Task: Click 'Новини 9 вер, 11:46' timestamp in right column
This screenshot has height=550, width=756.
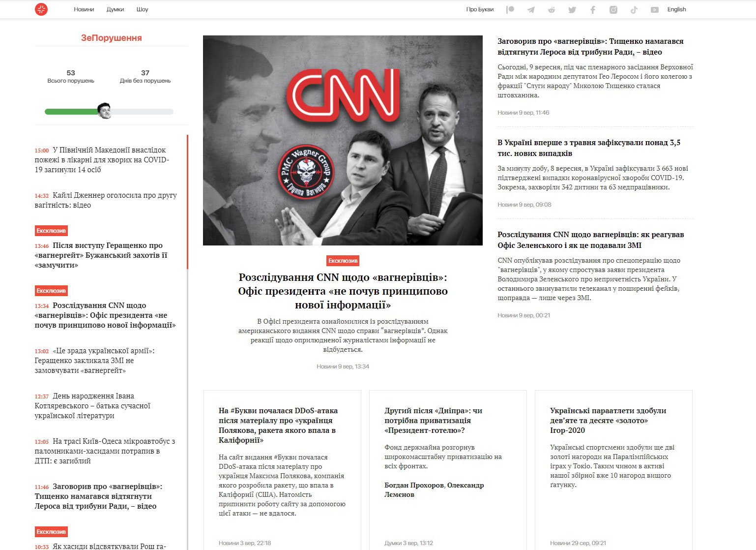Action: pyautogui.click(x=523, y=113)
